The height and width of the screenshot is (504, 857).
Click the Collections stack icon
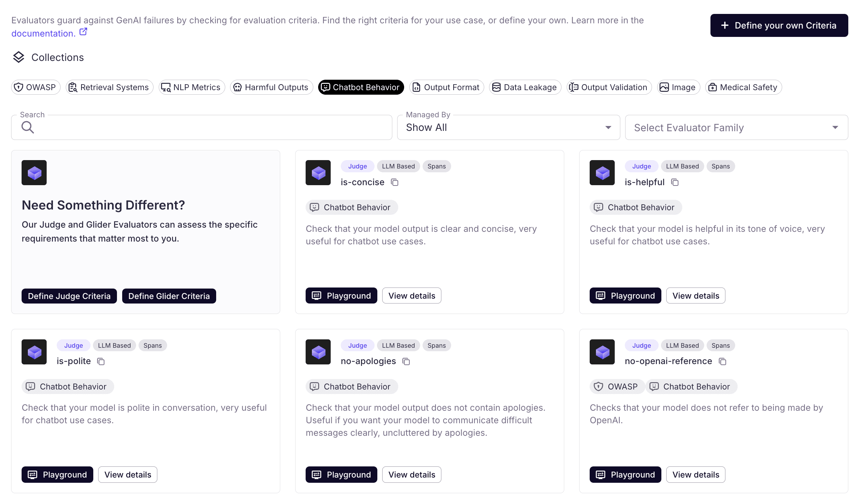click(x=18, y=57)
